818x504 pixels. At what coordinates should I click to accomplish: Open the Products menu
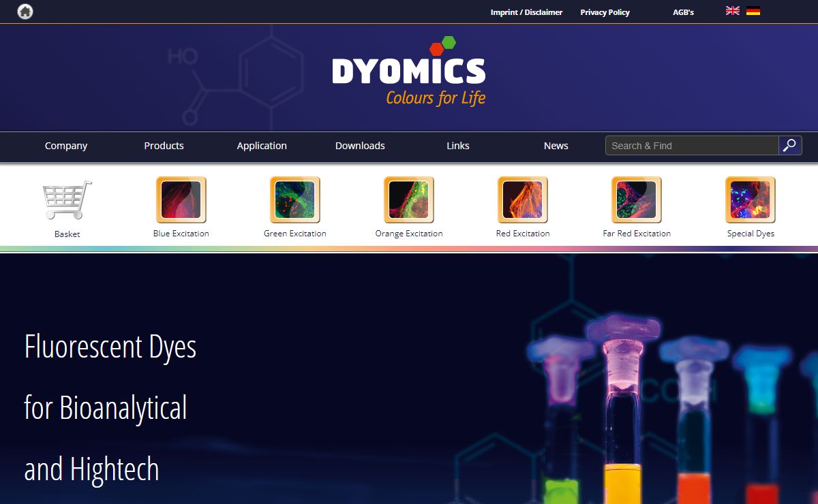pyautogui.click(x=164, y=146)
